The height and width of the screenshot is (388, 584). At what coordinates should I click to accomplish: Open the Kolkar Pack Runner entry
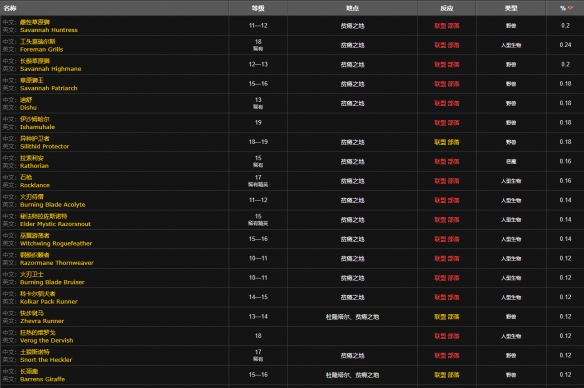[49, 301]
